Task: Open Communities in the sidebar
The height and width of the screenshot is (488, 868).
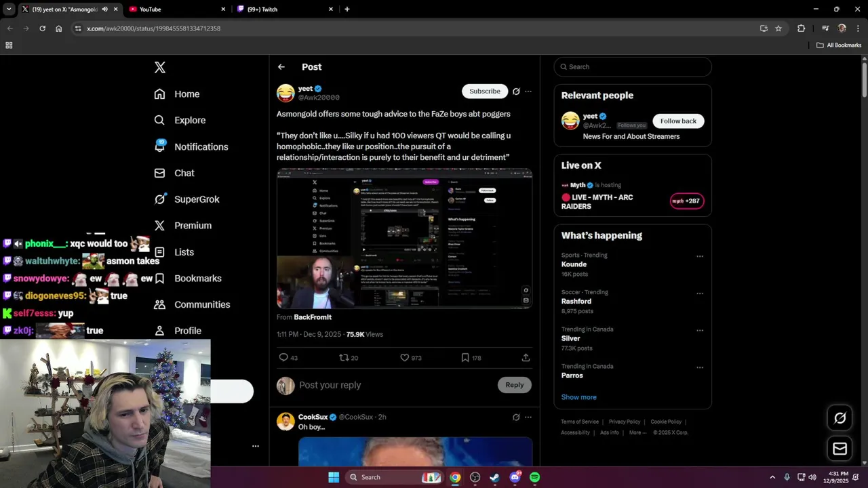Action: coord(192,305)
